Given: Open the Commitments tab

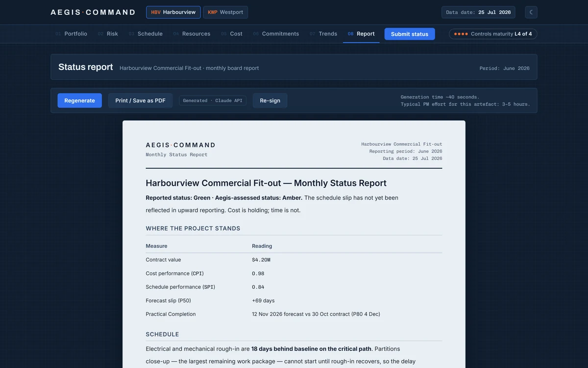Looking at the screenshot, I should click(276, 34).
